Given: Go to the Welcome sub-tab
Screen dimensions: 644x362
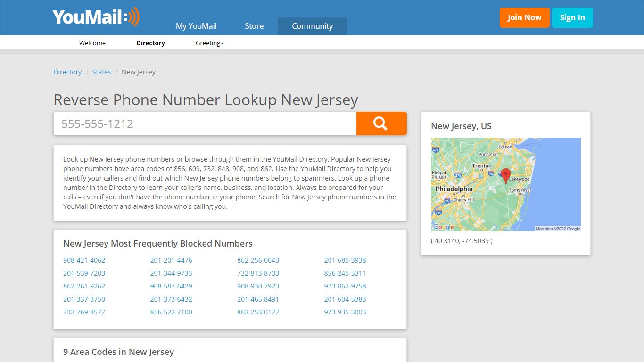Looking at the screenshot, I should [x=92, y=43].
